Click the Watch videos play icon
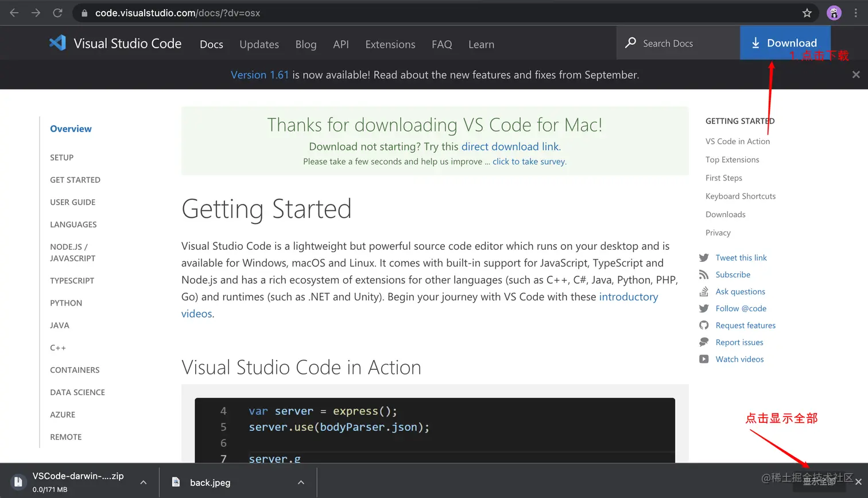 [704, 360]
